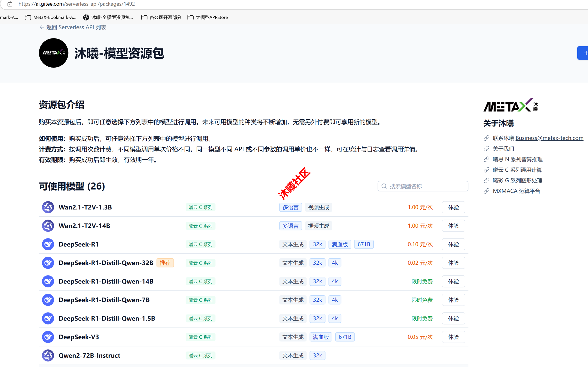Click 体验 for DeepSeek-R1-Distill-Qwen-32B
588x367 pixels.
tap(453, 263)
